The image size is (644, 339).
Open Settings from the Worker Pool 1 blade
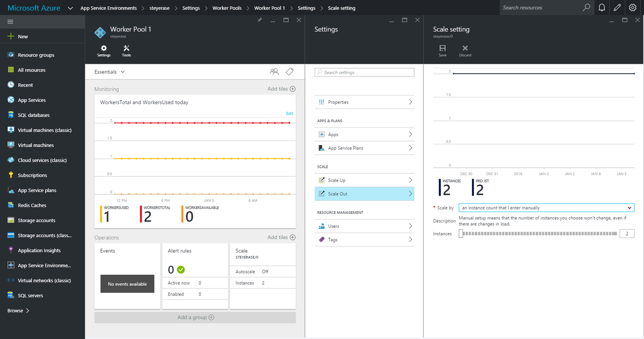pyautogui.click(x=104, y=51)
